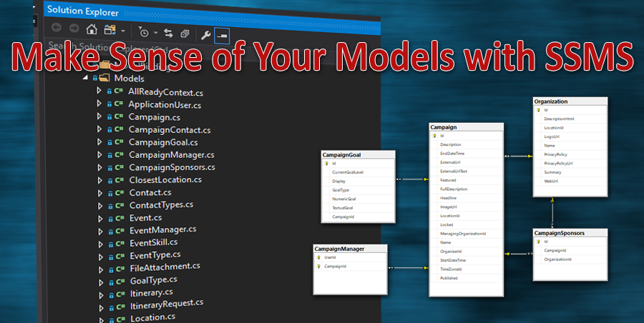Click the Collapse All icon
The width and height of the screenshot is (644, 323).
pyautogui.click(x=185, y=33)
